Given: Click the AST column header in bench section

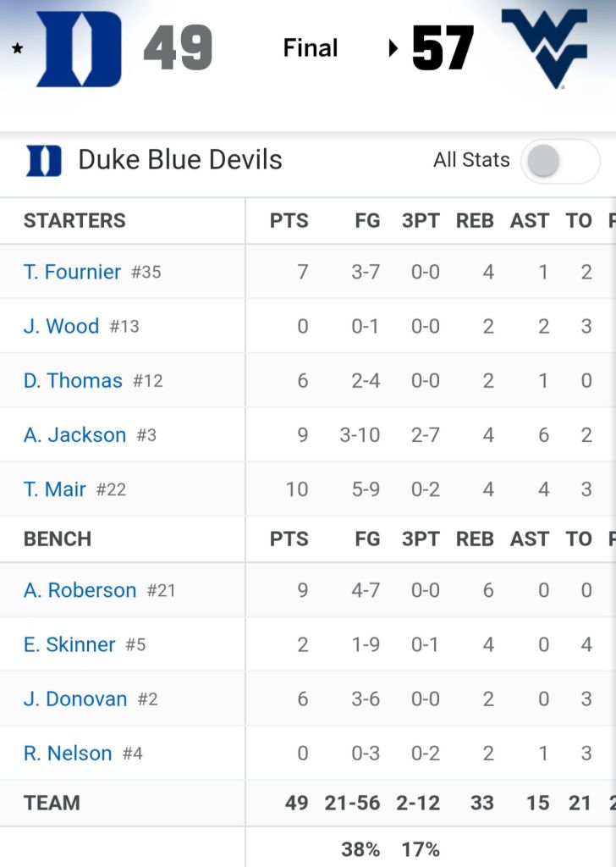Looking at the screenshot, I should coord(530,538).
